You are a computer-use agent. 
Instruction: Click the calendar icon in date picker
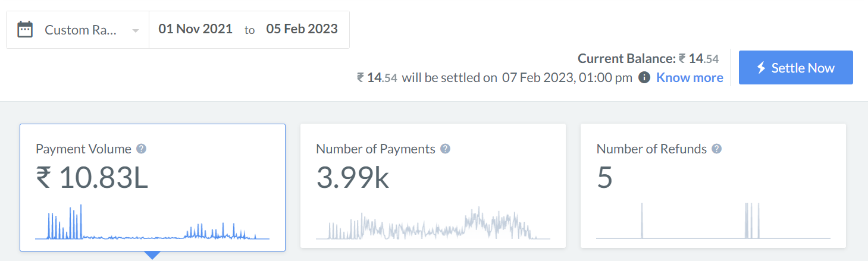[x=25, y=30]
